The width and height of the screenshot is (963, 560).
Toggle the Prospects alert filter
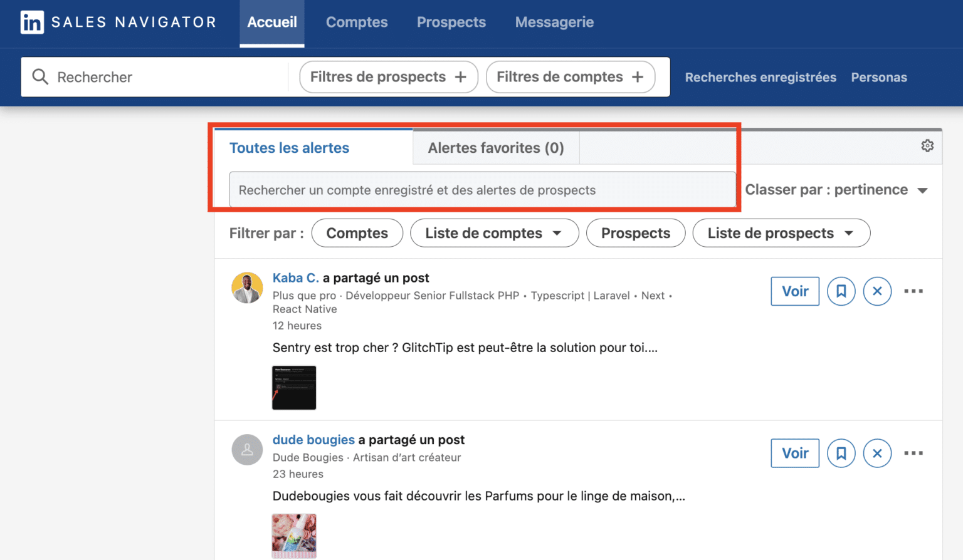coord(636,232)
